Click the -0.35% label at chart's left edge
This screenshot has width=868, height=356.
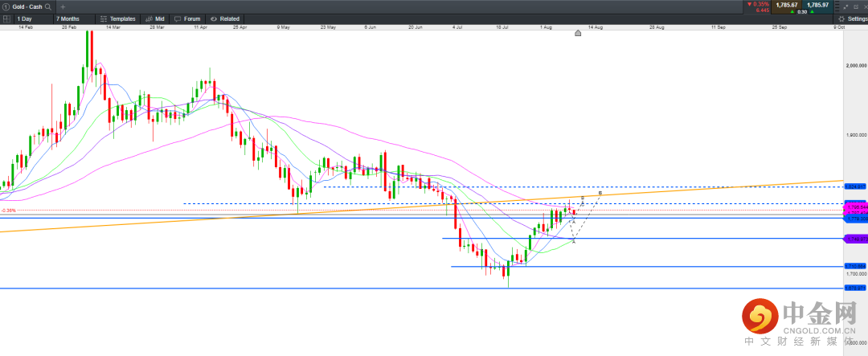[x=9, y=211]
